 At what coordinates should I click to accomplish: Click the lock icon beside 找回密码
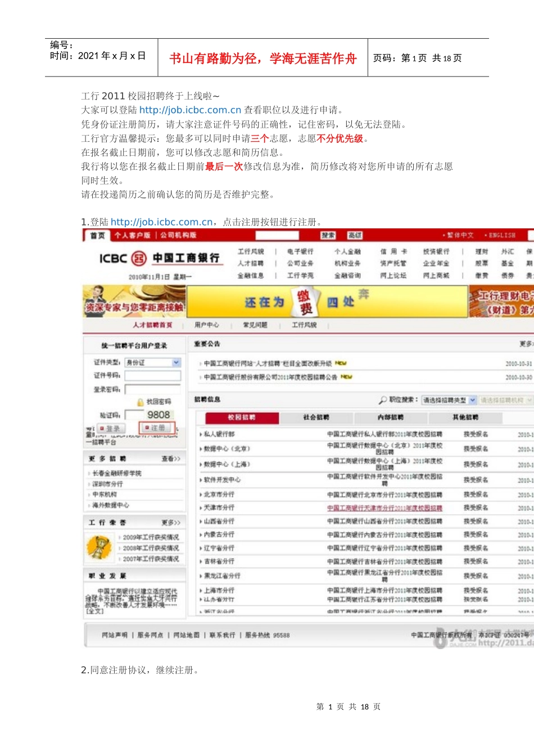tap(141, 402)
